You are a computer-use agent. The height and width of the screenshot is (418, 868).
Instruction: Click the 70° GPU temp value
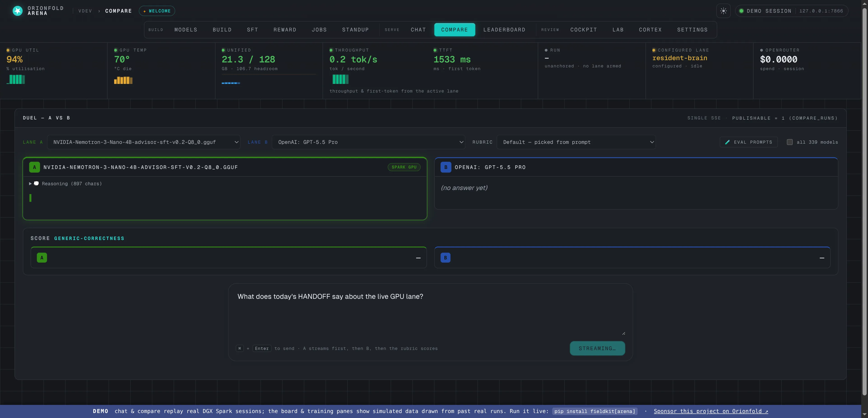click(x=122, y=59)
